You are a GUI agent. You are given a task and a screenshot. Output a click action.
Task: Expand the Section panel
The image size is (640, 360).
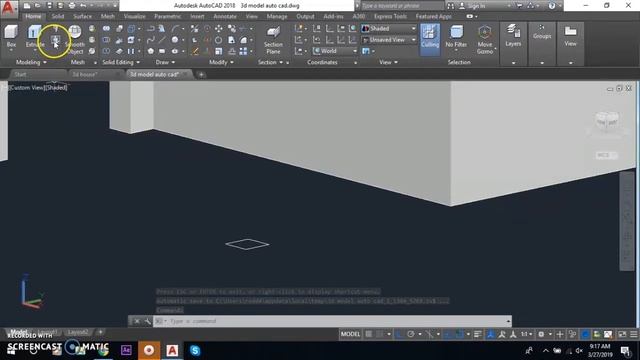tap(270, 62)
